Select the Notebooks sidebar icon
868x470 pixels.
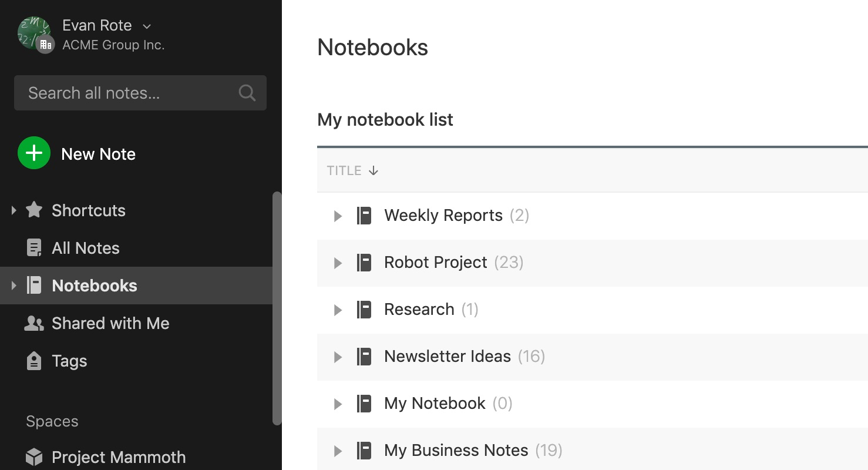coord(33,285)
